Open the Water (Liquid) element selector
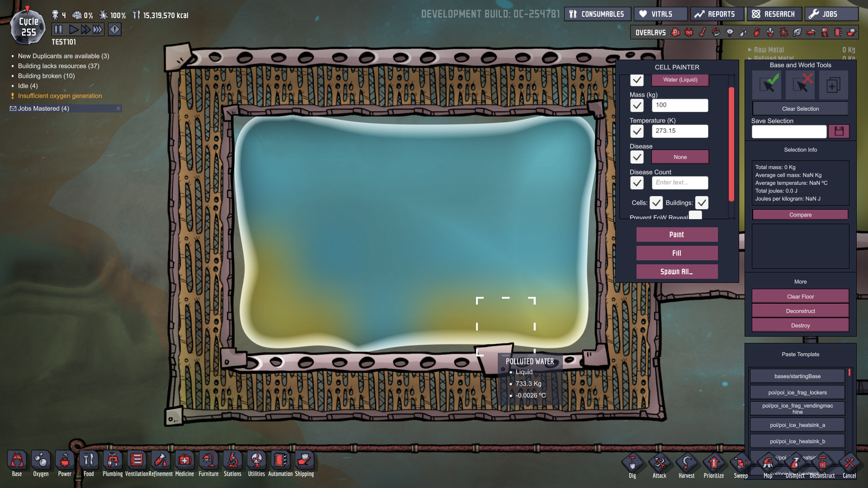868x488 pixels. (680, 80)
